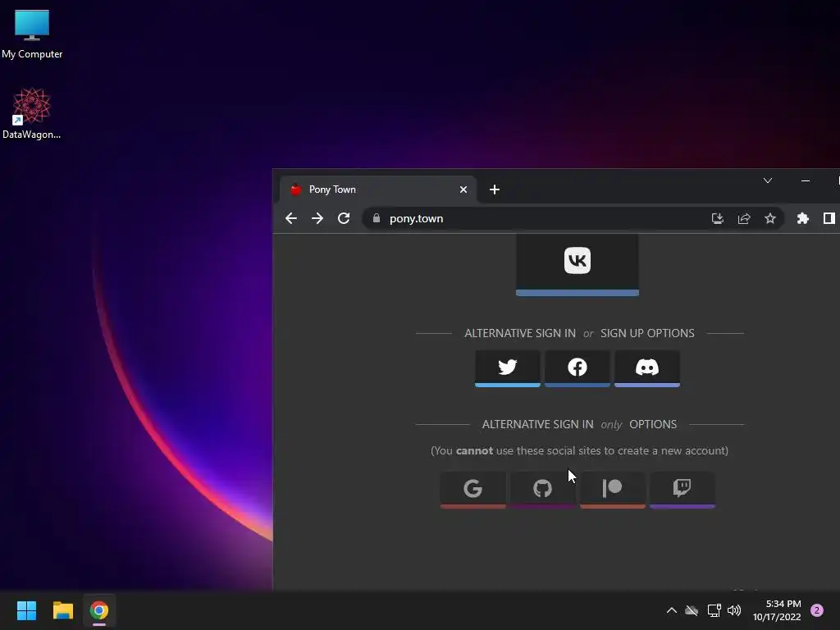840x630 pixels.
Task: Open the clock and calendar
Action: (x=777, y=610)
